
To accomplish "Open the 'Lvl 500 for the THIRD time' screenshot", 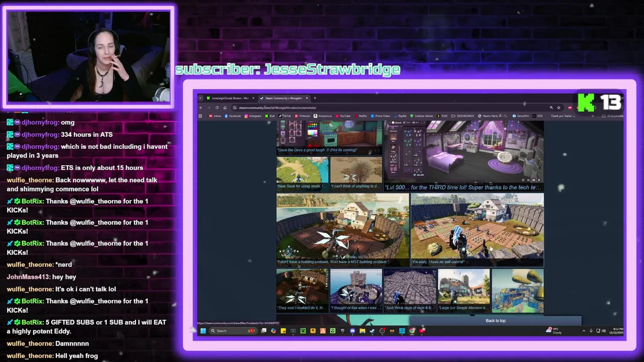I will (464, 156).
